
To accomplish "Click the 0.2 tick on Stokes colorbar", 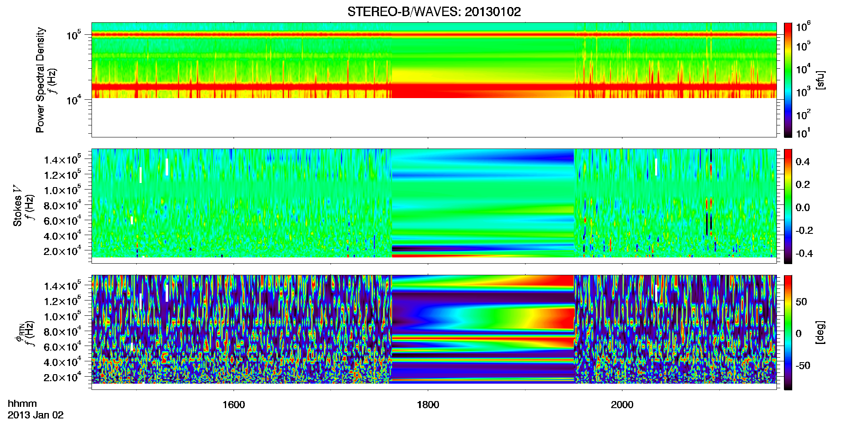I will point(803,185).
